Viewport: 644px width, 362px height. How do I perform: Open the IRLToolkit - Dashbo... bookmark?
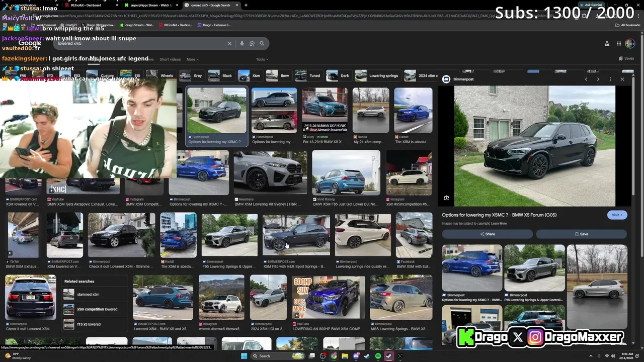(176, 25)
